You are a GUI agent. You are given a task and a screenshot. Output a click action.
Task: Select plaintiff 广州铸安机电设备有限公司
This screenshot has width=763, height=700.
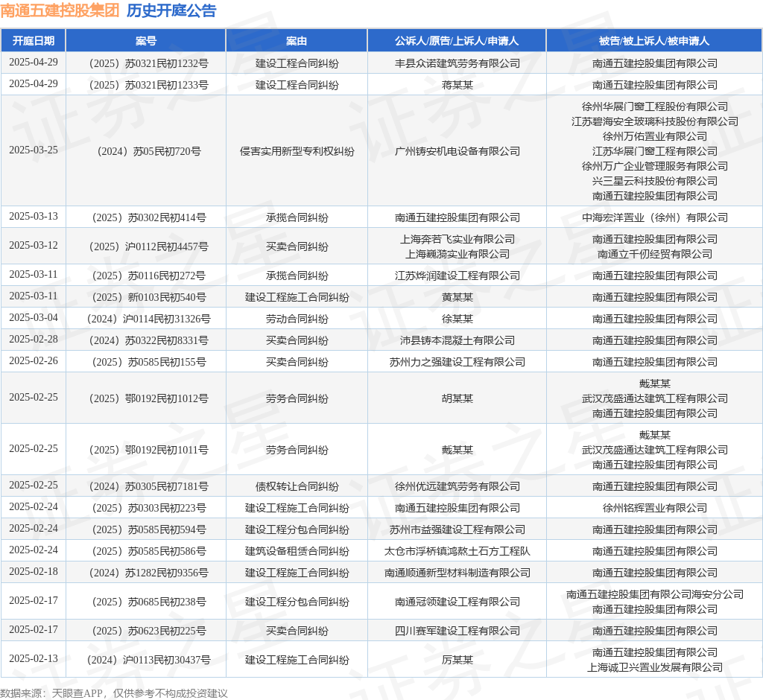coord(458,151)
